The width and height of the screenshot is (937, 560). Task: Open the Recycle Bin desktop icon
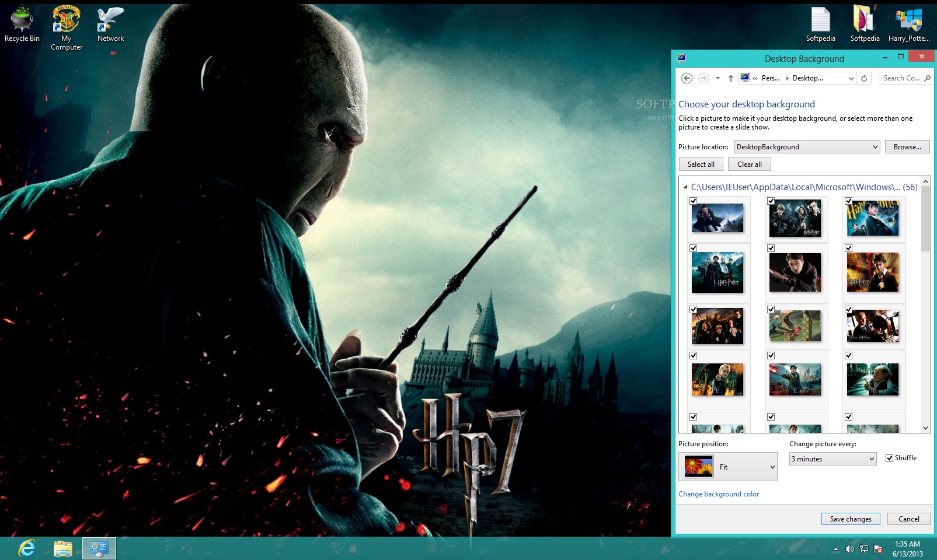coord(22,24)
